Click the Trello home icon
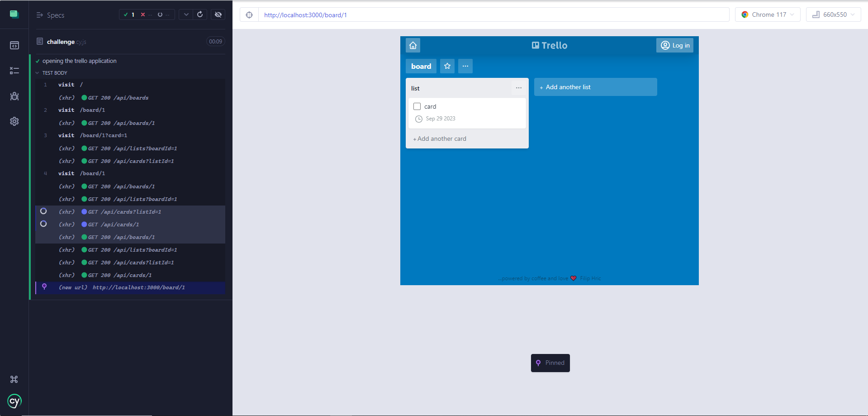The height and width of the screenshot is (416, 868). (413, 45)
